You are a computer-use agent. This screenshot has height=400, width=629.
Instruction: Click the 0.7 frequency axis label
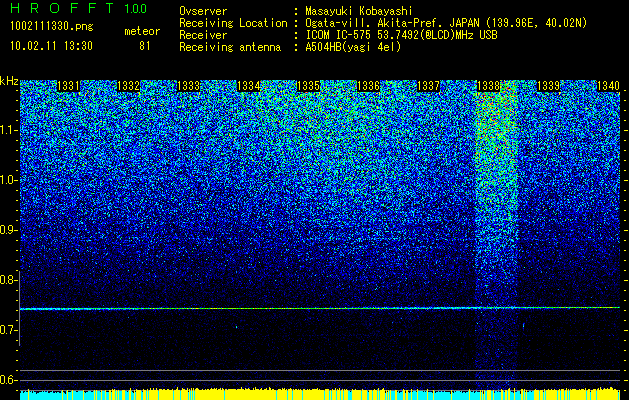click(7, 330)
